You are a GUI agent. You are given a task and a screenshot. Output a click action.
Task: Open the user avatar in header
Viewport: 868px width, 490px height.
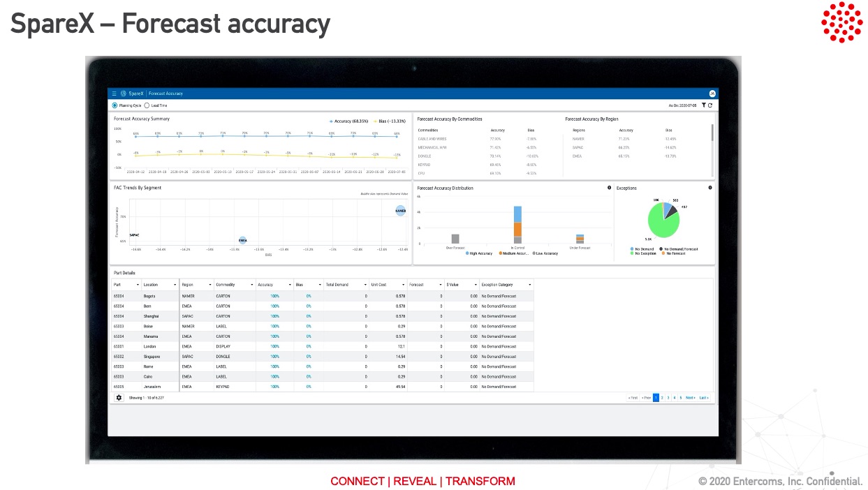click(712, 94)
